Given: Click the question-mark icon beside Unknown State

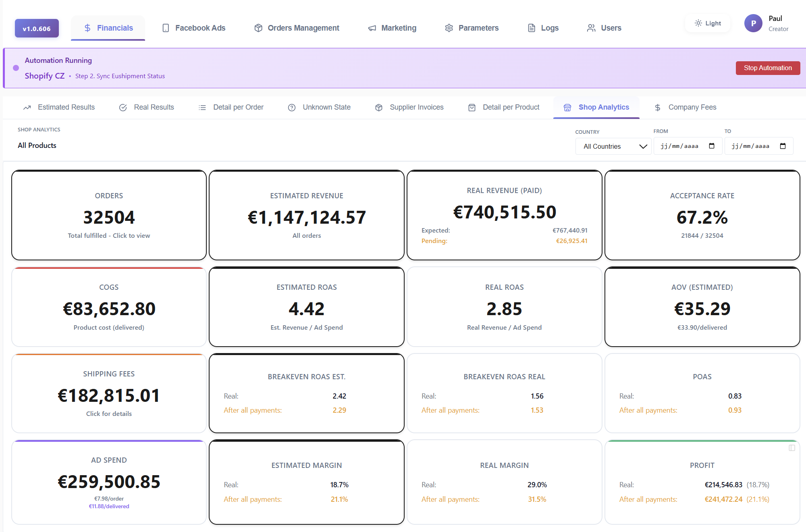Looking at the screenshot, I should tap(292, 107).
